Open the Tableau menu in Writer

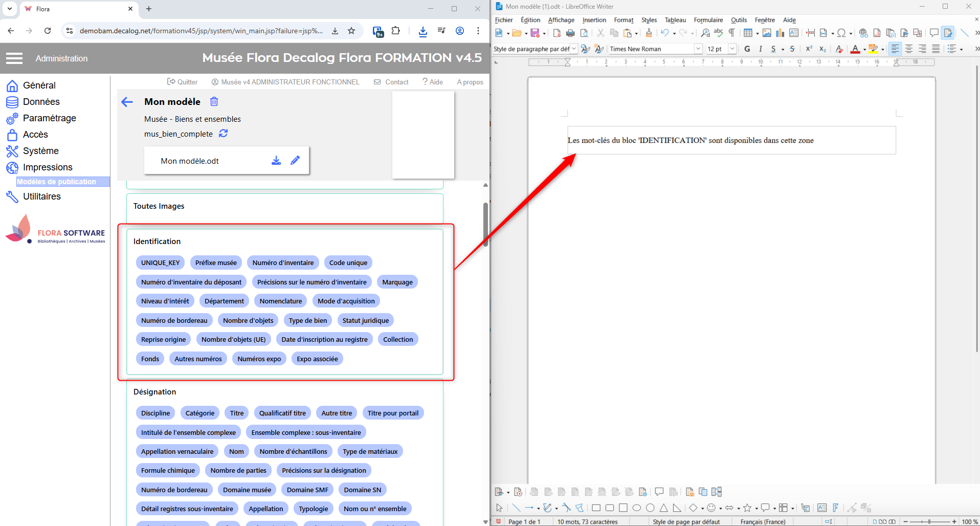pyautogui.click(x=675, y=20)
